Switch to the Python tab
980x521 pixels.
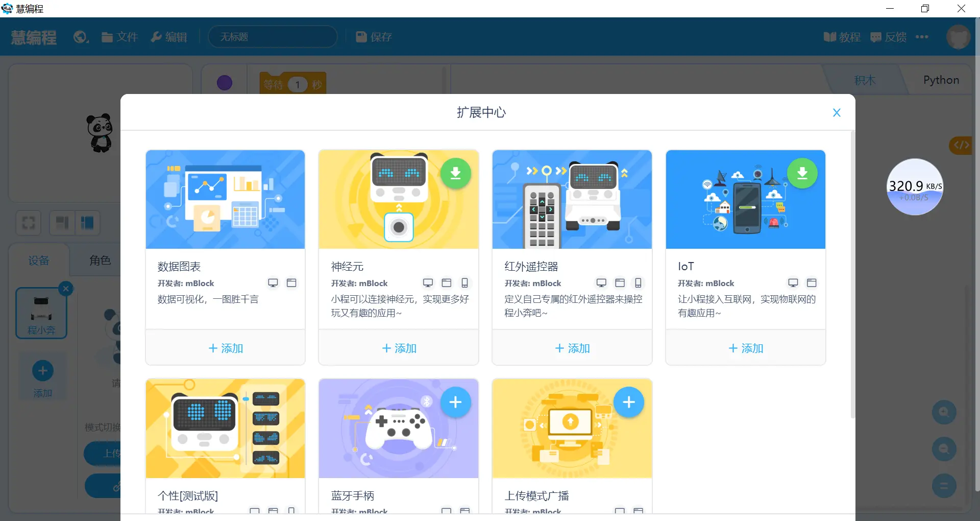click(941, 80)
